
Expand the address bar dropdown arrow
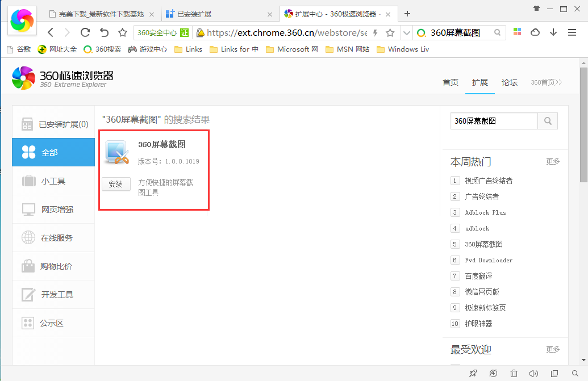coord(407,33)
